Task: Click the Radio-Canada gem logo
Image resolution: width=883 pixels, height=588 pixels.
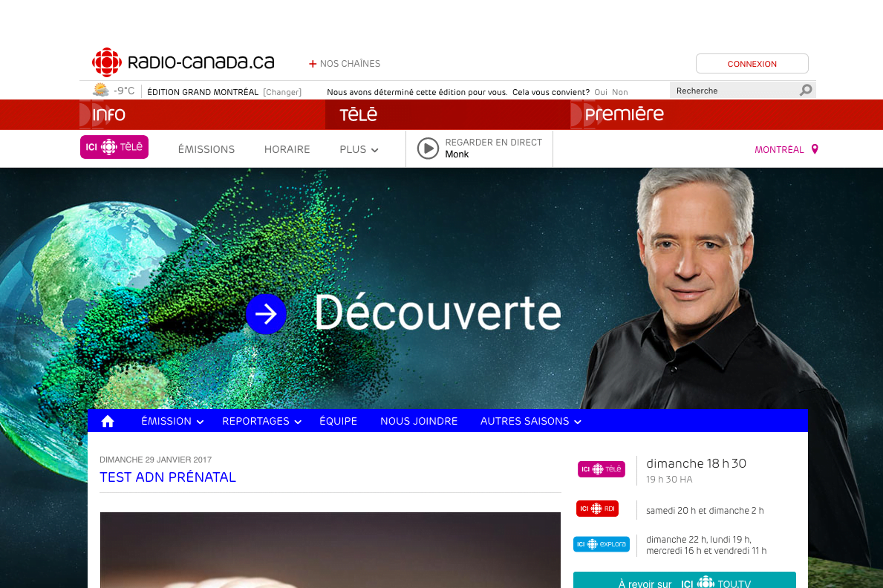Action: pyautogui.click(x=106, y=62)
